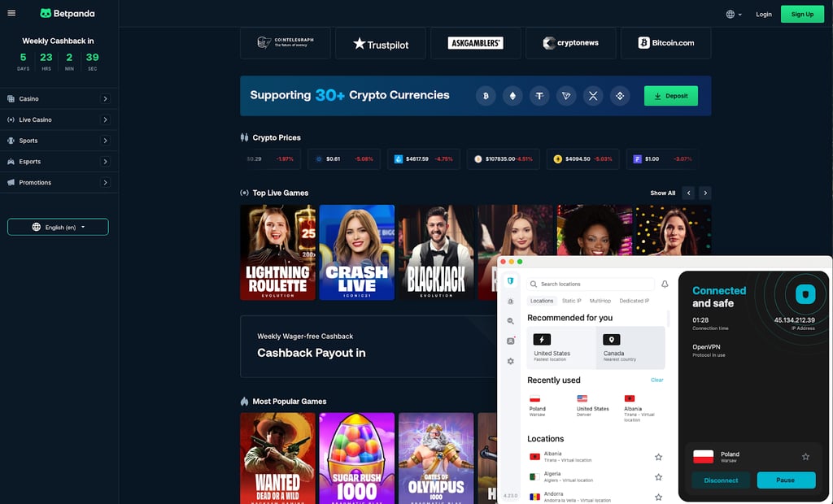Screen dimensions: 833x504
Task: Select the Locations tab in VPN
Action: point(542,301)
